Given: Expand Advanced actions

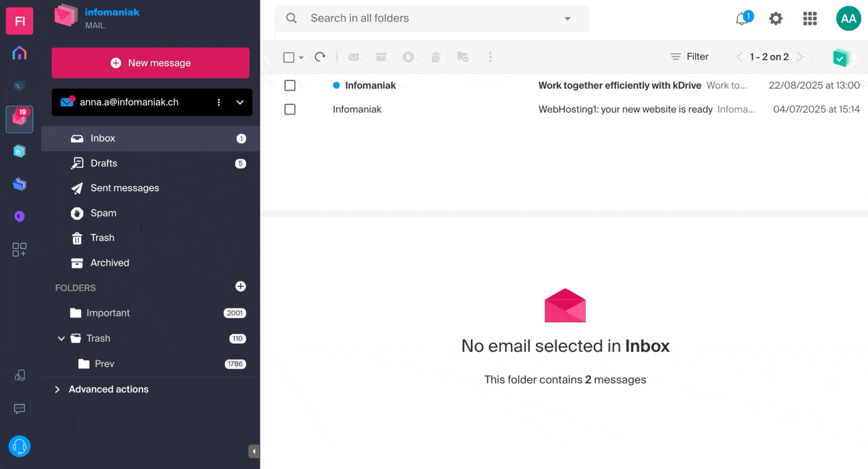Looking at the screenshot, I should pyautogui.click(x=101, y=389).
